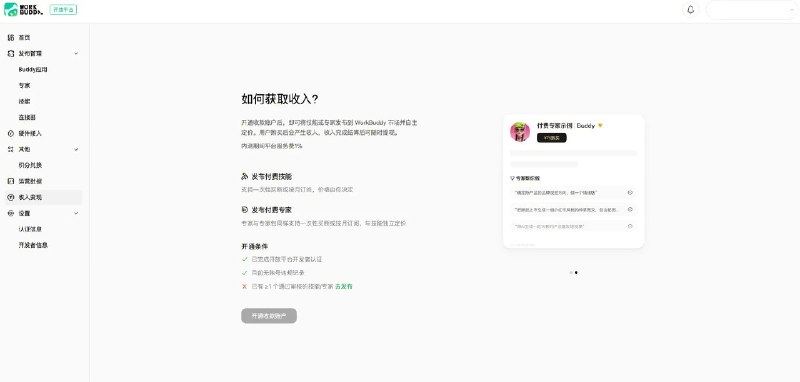Click the first green check in 开通条件
The width and height of the screenshot is (800, 382).
tap(244, 259)
